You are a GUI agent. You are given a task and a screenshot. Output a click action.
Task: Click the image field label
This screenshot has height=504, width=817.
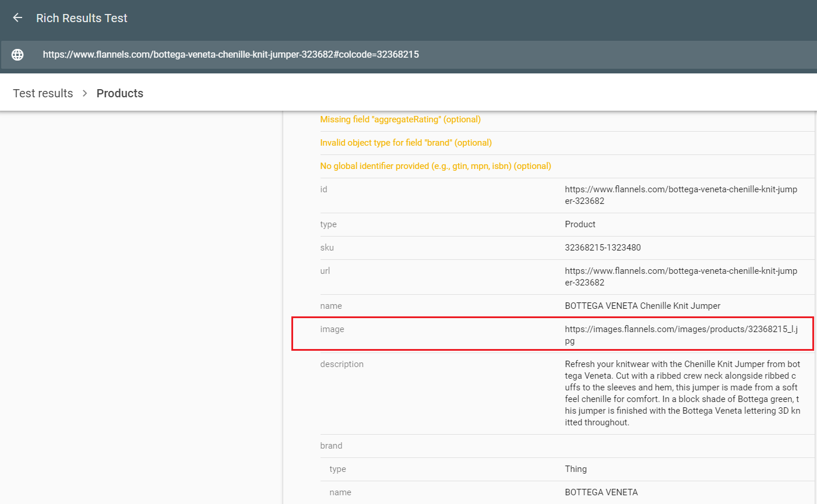tap(332, 329)
